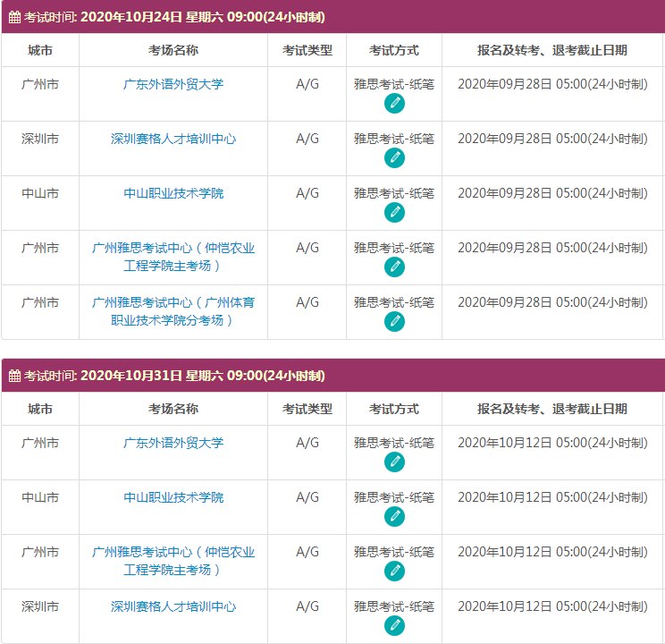
Task: Open 中山职业技术学院 link in Oct 24 table
Action: (x=173, y=193)
